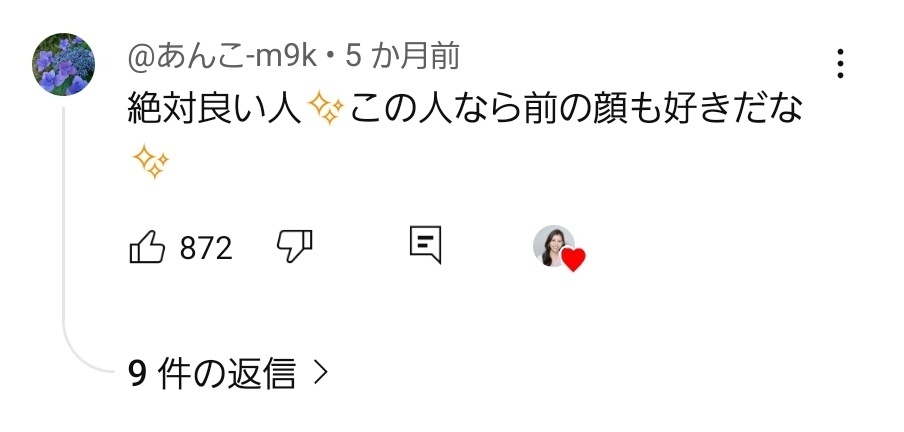Like the comment with thumbs up icon

pyautogui.click(x=148, y=247)
